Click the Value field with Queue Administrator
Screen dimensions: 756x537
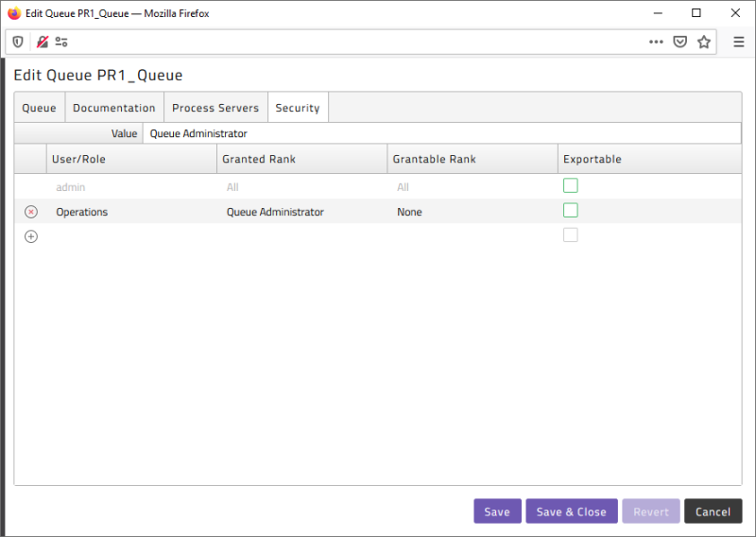point(440,133)
